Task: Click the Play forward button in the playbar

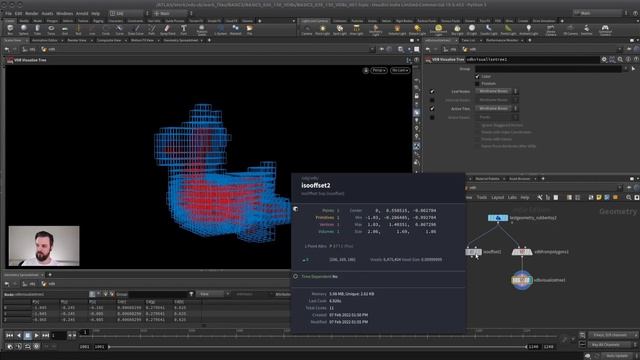Action: coord(36,336)
